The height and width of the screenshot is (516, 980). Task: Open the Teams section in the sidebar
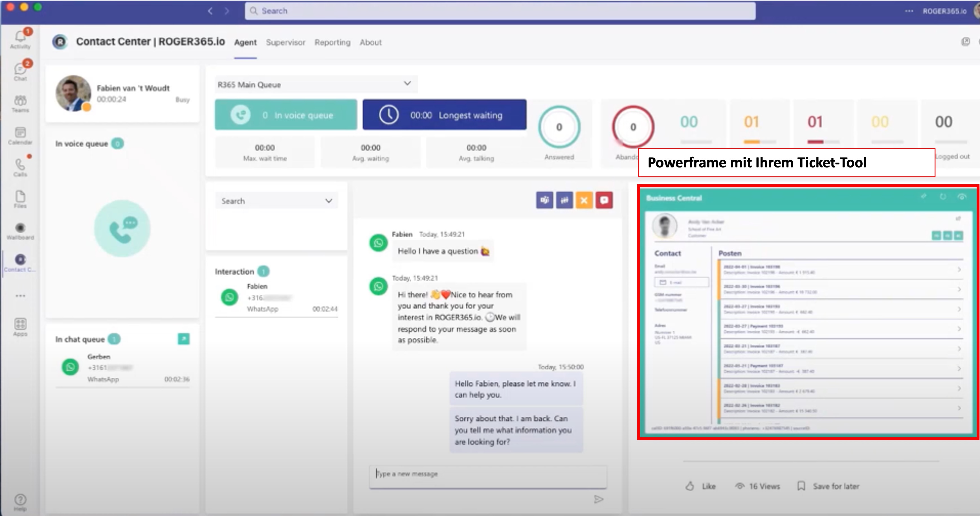[x=20, y=104]
